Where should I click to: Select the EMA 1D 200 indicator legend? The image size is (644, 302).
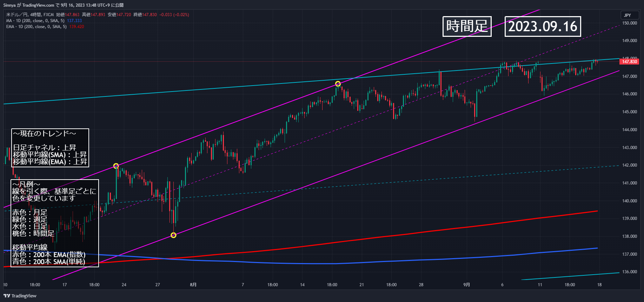(x=36, y=27)
